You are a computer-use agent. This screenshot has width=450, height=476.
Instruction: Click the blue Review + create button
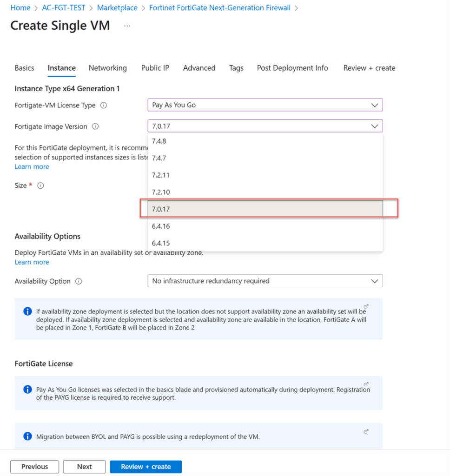(x=146, y=467)
